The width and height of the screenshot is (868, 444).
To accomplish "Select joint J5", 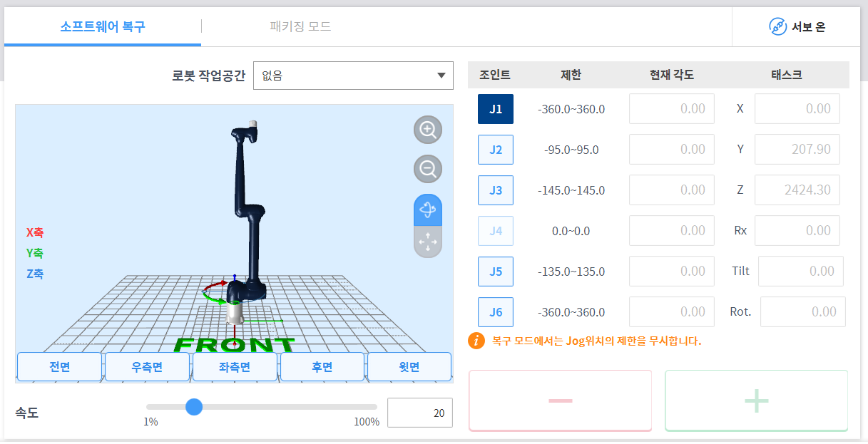I will [496, 272].
